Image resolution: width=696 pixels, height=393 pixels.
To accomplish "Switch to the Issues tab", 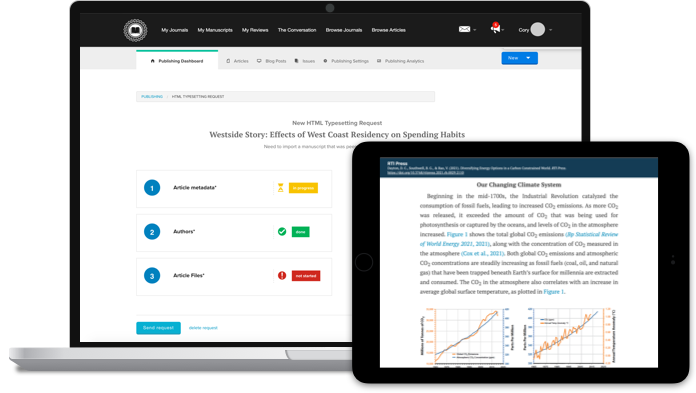I will [x=304, y=61].
